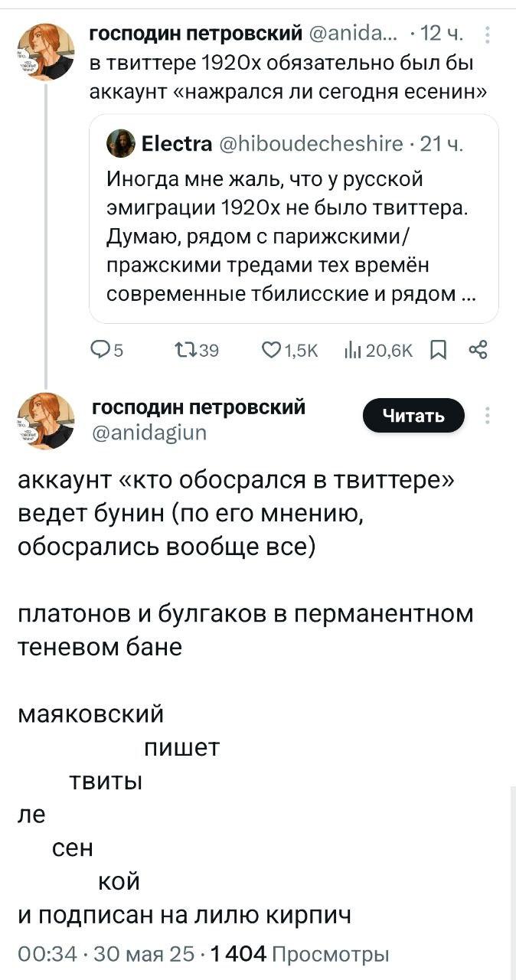Click the reply icon with 5 comments
Screen dimensions: 516x980
coord(102,351)
